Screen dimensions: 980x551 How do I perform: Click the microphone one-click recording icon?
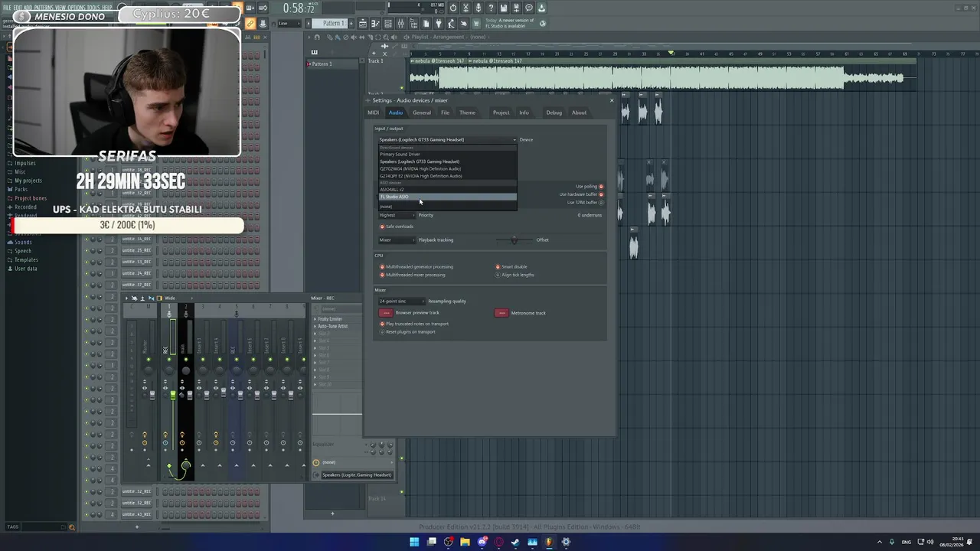tap(479, 8)
